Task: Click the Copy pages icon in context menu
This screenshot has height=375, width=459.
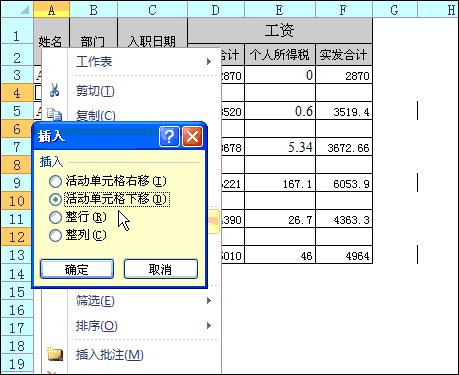Action: 54,115
